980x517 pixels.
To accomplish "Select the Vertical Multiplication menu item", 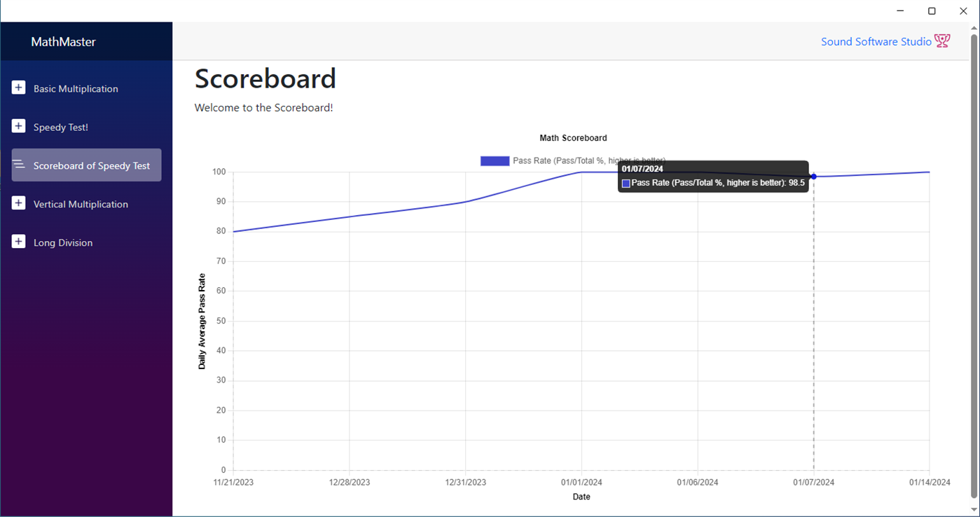I will (81, 205).
